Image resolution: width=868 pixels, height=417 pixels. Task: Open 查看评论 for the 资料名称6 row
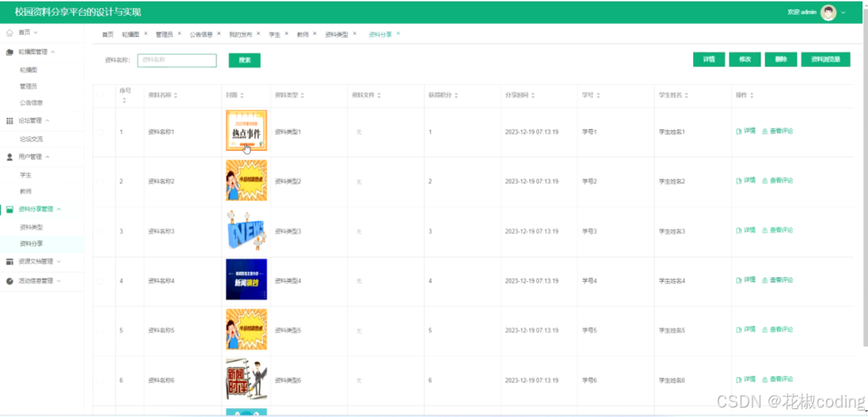778,379
